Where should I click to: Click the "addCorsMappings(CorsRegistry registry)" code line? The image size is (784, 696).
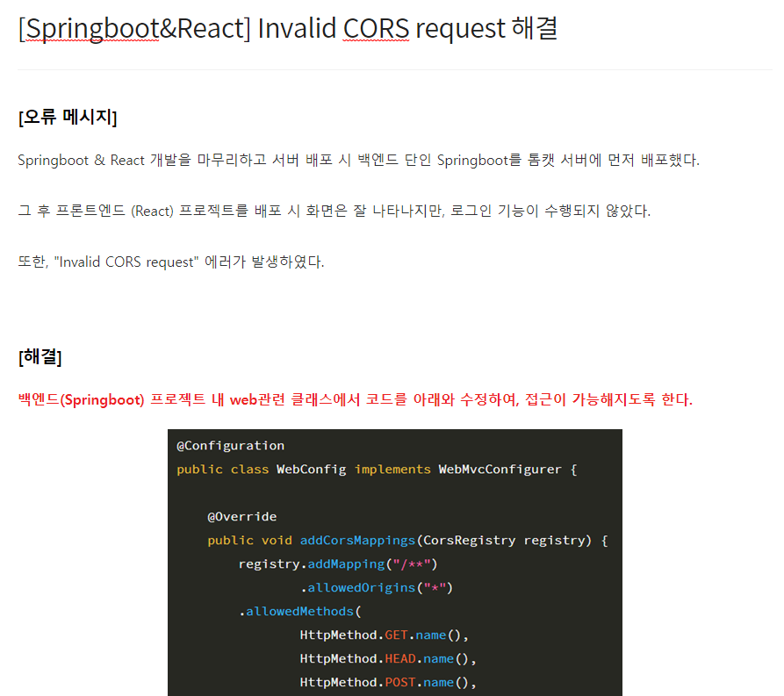(x=407, y=541)
